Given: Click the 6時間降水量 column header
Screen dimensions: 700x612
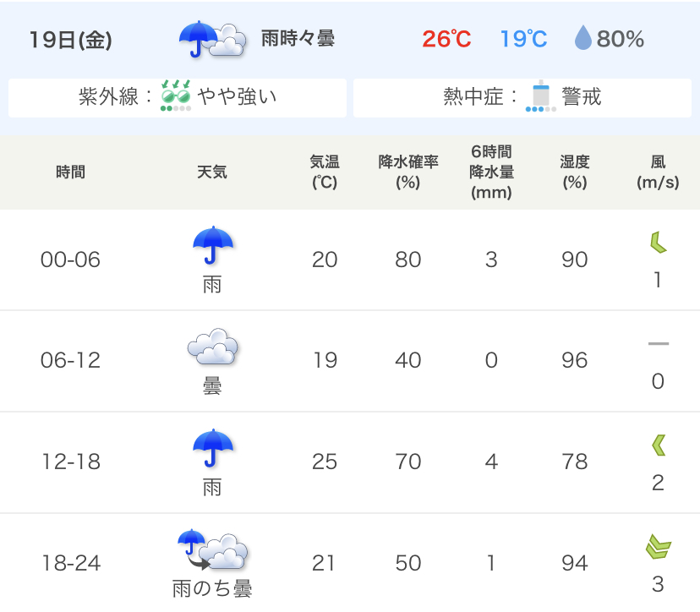Looking at the screenshot, I should (x=491, y=172).
